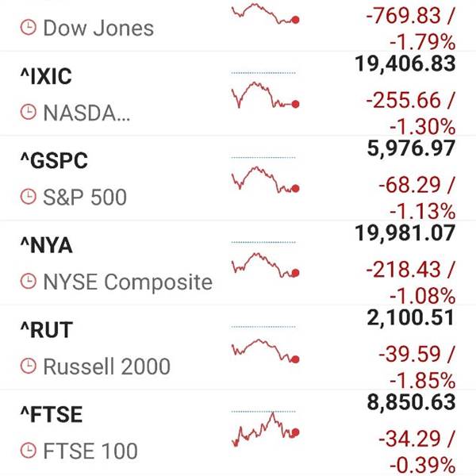Select the ^IXIC ticker symbol
The image size is (476, 476).
46,76
